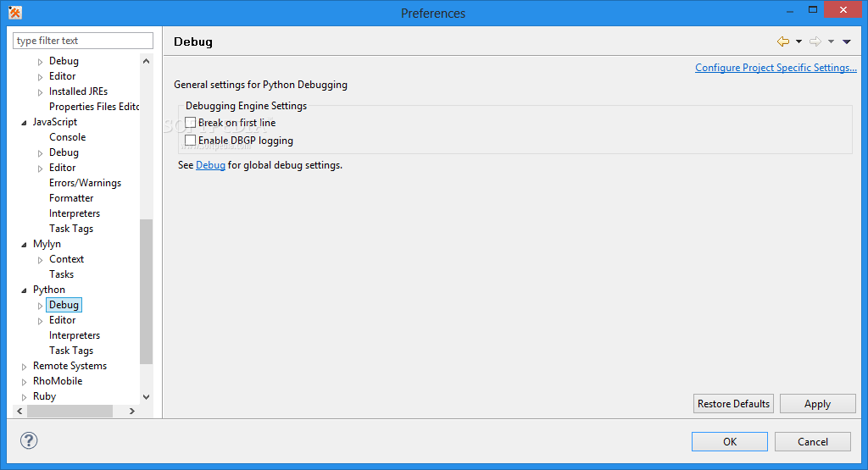Select the Python category label
Screen dimensions: 868x470
[48, 289]
